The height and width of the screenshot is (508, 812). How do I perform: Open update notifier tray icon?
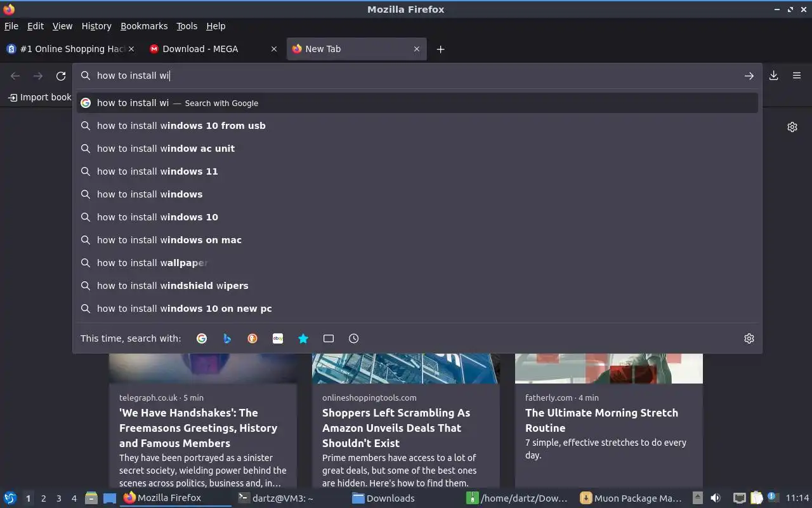[x=772, y=497]
